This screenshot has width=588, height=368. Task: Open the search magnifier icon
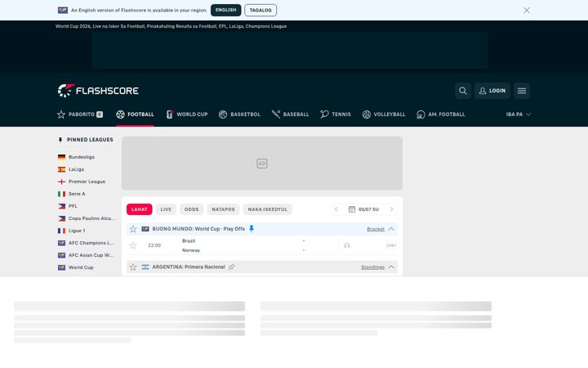tap(463, 91)
